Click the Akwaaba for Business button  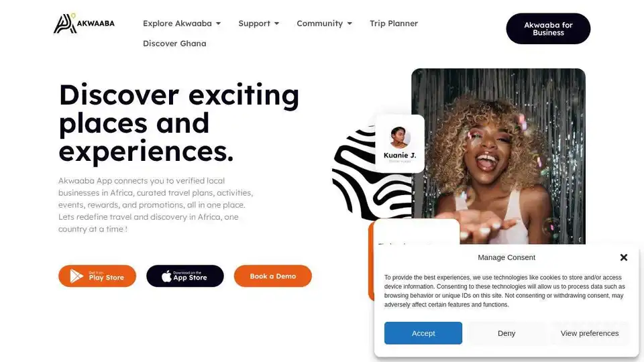548,29
